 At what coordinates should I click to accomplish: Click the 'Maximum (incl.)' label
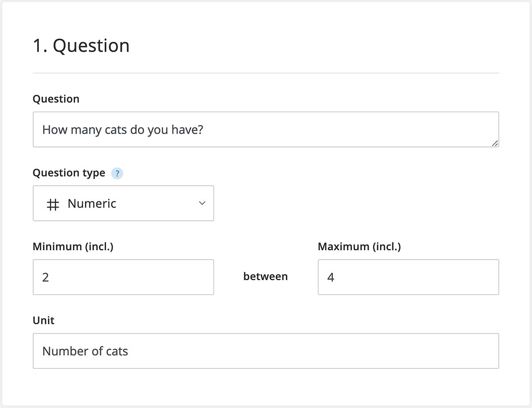[359, 247]
